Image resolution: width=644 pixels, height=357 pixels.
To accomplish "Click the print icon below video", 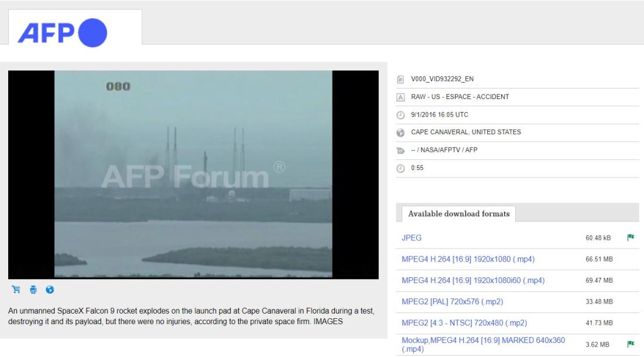I will (33, 290).
